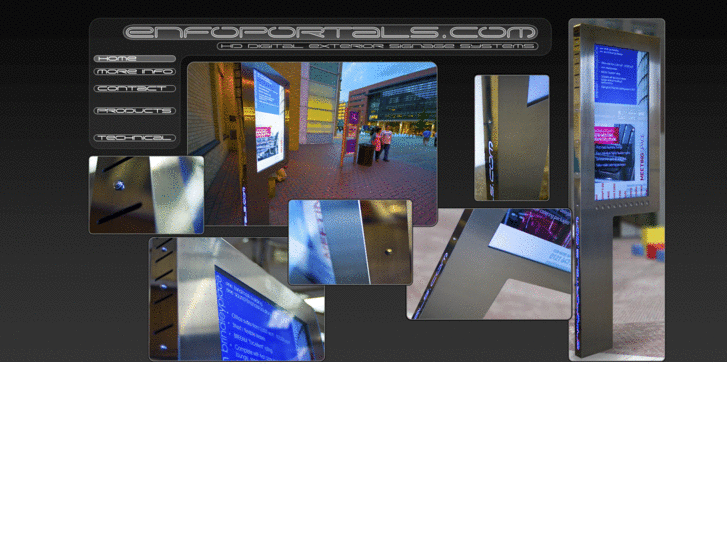Open the tall standing kiosk photo
The width and height of the screenshot is (727, 545).
tap(617, 189)
